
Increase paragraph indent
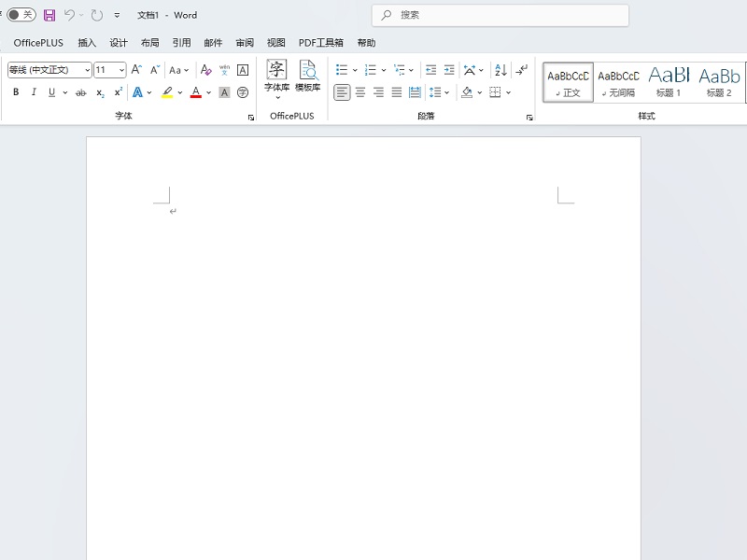click(449, 70)
